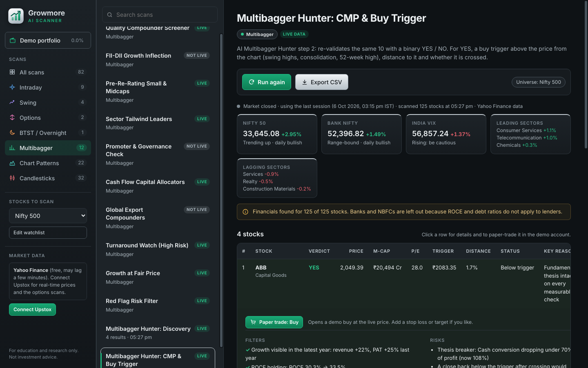This screenshot has width=588, height=368.
Task: Open Multibagger Hunter: Discovery scan
Action: point(158,333)
